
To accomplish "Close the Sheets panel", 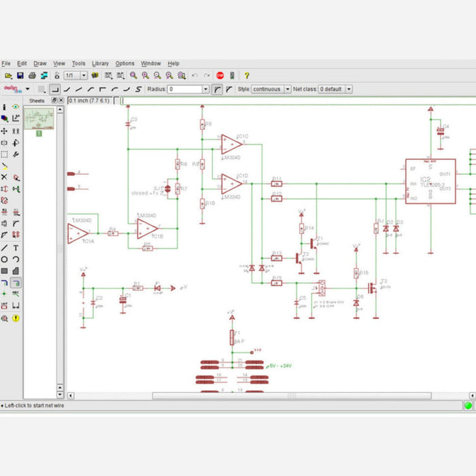I will [x=61, y=101].
